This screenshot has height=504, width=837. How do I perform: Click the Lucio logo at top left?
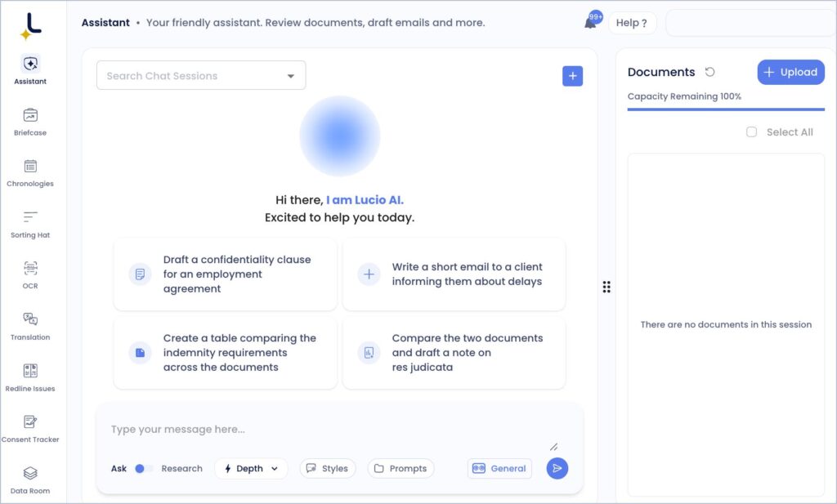(31, 26)
